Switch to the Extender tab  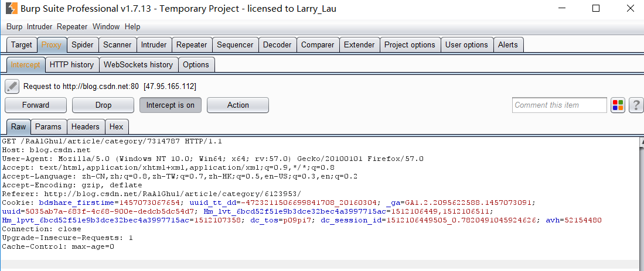[359, 44]
